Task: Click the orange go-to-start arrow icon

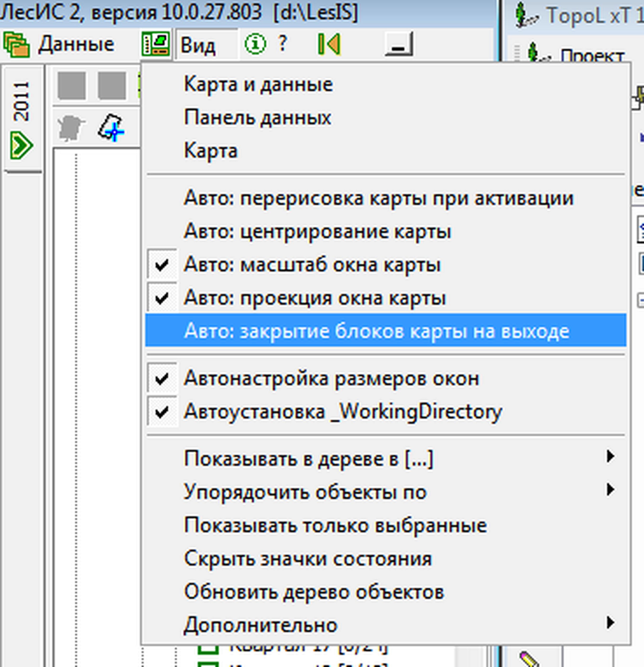Action: [x=329, y=44]
